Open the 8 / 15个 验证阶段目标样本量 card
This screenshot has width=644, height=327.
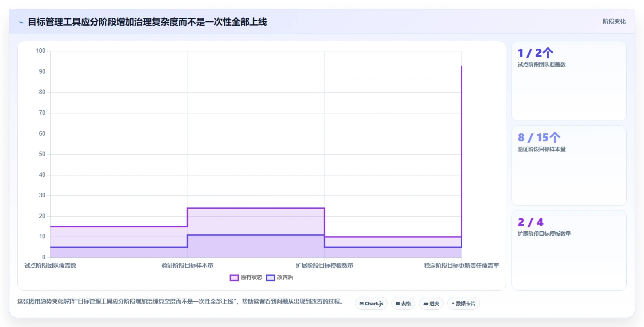point(569,165)
